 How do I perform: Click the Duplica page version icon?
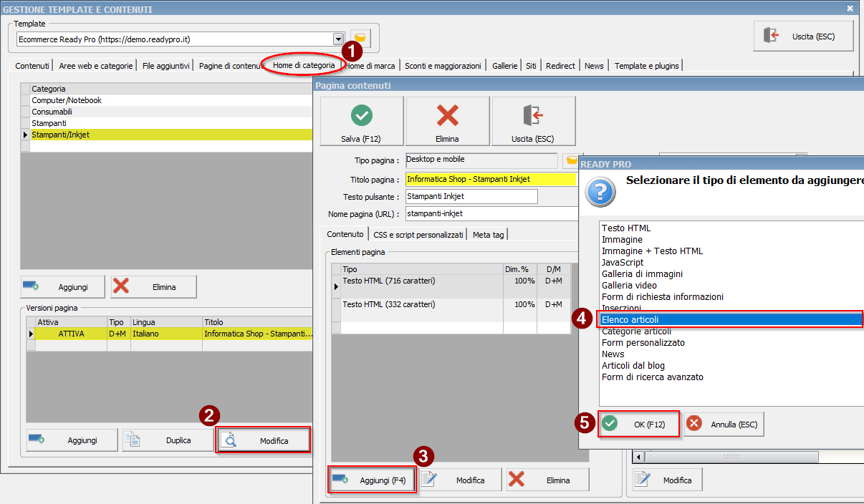pos(132,440)
